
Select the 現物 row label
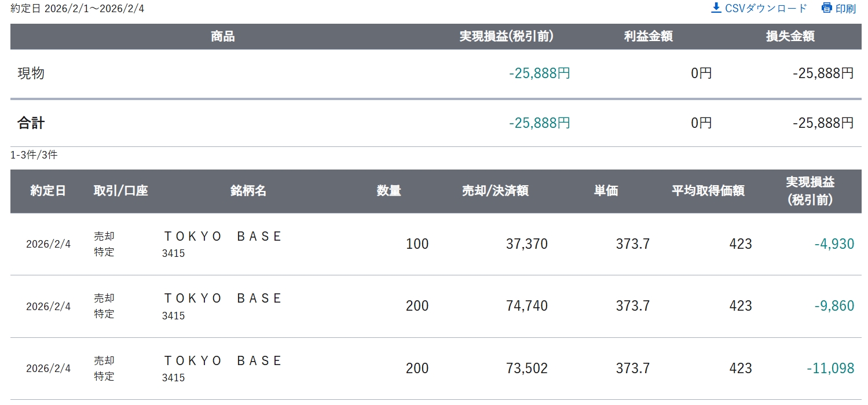tap(31, 73)
